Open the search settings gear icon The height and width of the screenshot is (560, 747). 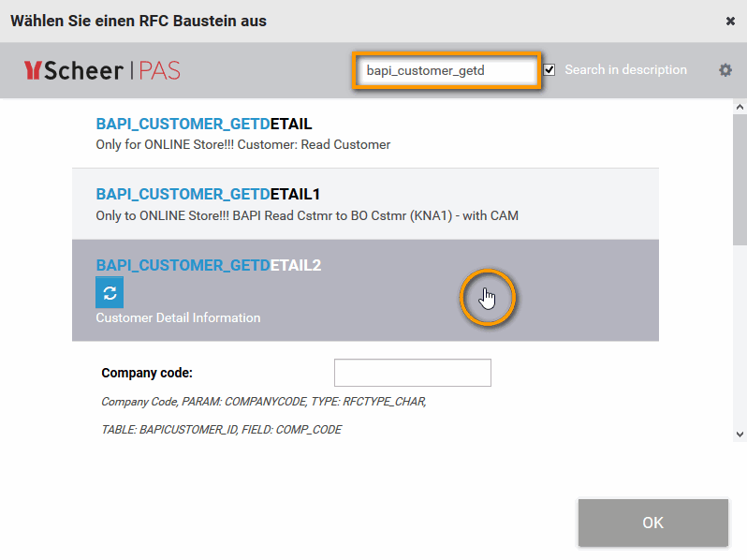coord(725,70)
